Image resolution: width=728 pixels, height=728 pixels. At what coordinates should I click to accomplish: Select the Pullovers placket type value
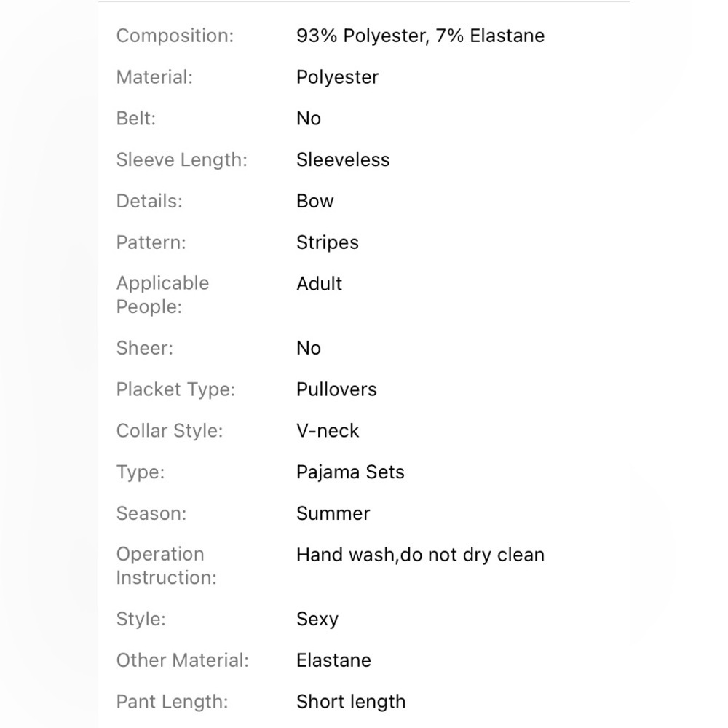click(x=336, y=389)
